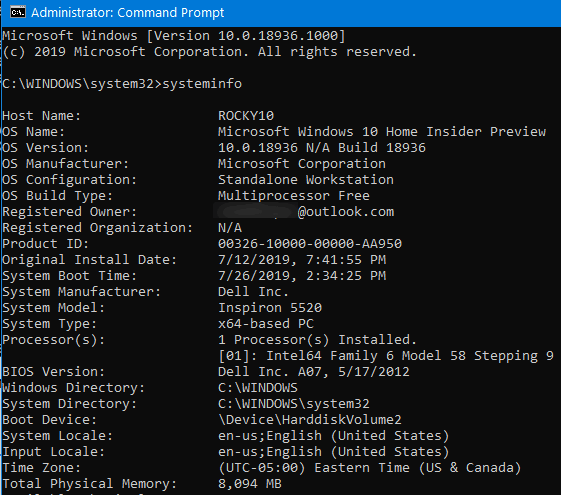This screenshot has height=495, width=561.
Task: Click the 'x64-based PC' system type
Action: pyautogui.click(x=266, y=324)
